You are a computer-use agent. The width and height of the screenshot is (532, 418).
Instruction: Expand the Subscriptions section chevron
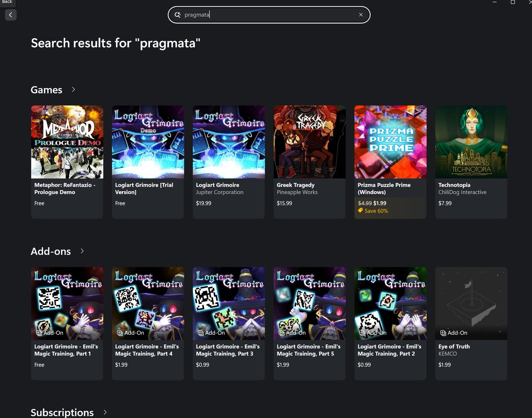[105, 412]
